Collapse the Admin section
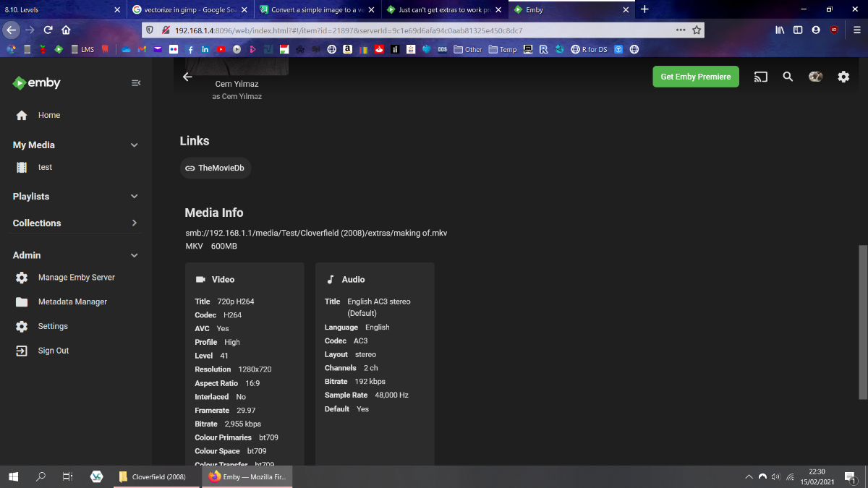868x488 pixels. [134, 255]
